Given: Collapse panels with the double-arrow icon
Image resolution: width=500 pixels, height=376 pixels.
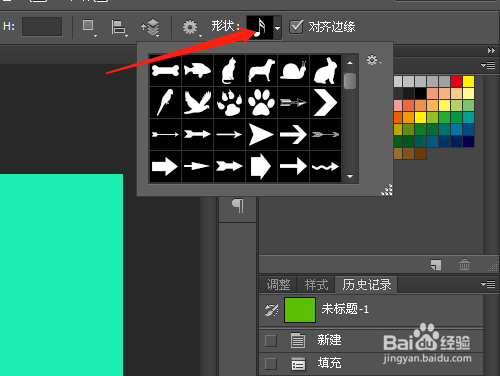Looking at the screenshot, I should click(x=491, y=51).
